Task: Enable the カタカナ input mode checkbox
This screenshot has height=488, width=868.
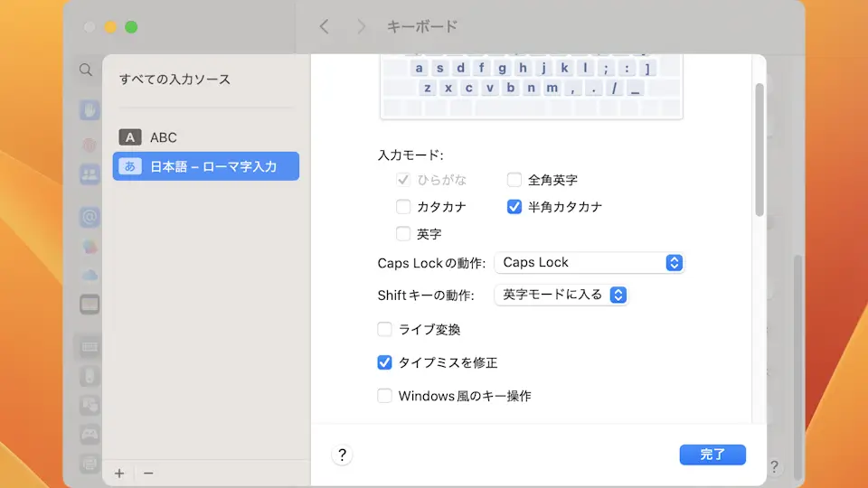Action: (403, 207)
